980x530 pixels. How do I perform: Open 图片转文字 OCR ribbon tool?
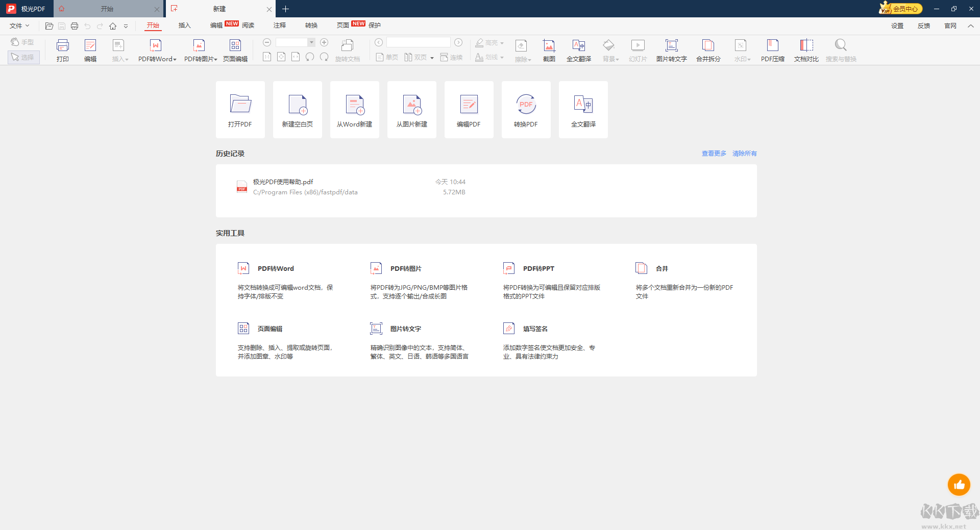(672, 50)
